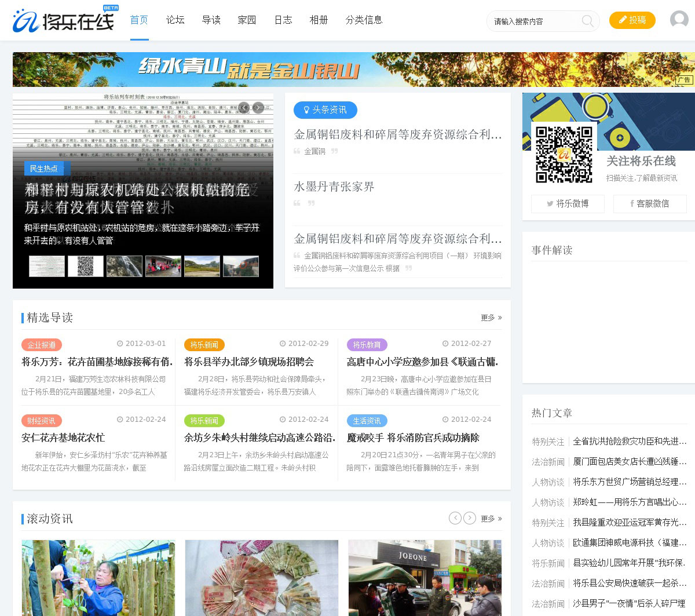The height and width of the screenshot is (616, 695).
Task: Open hot article 将乐县公安局快速破获
Action: pos(630,584)
